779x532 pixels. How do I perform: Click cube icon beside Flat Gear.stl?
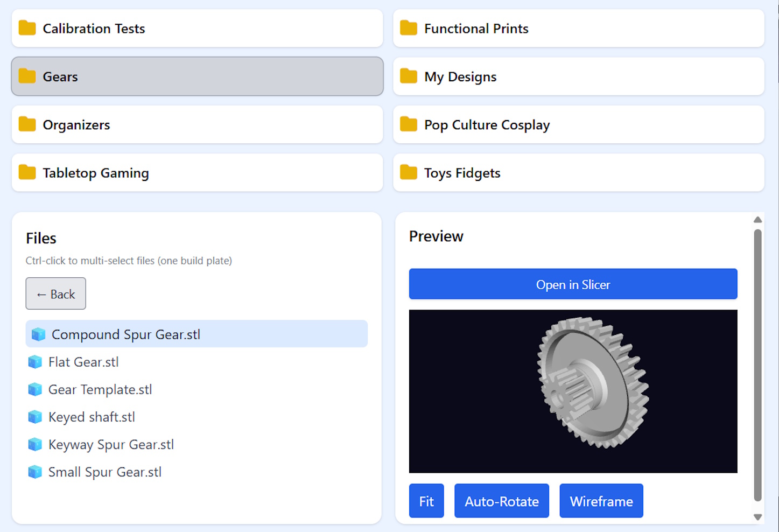click(x=35, y=362)
